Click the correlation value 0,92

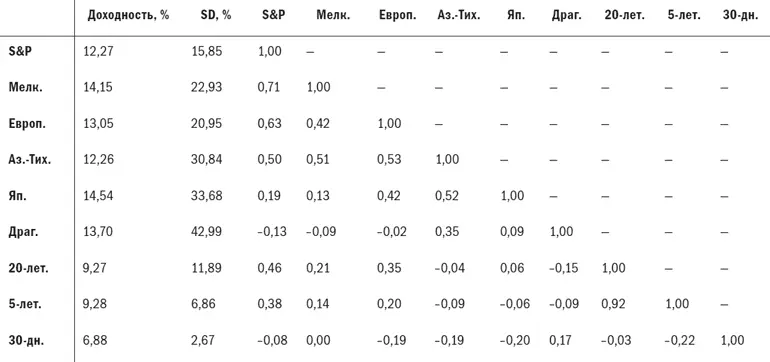pos(614,304)
